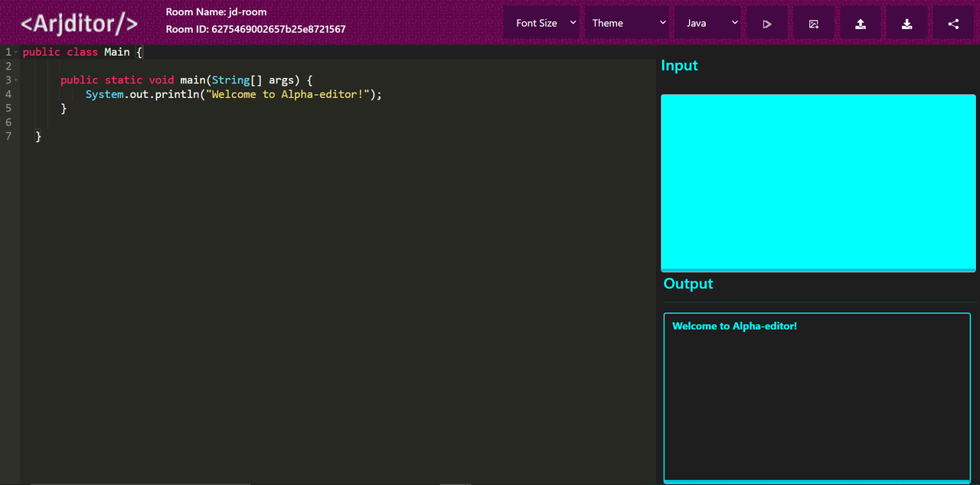Click the Input heading

tap(679, 66)
